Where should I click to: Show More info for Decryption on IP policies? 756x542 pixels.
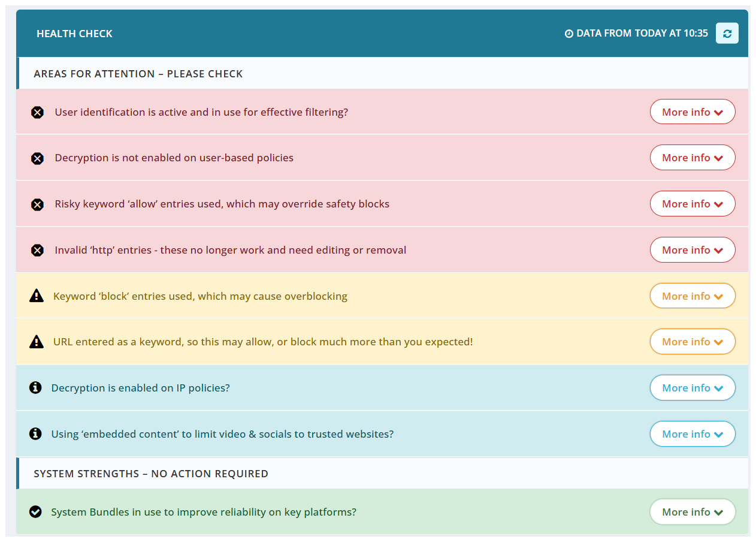point(692,388)
